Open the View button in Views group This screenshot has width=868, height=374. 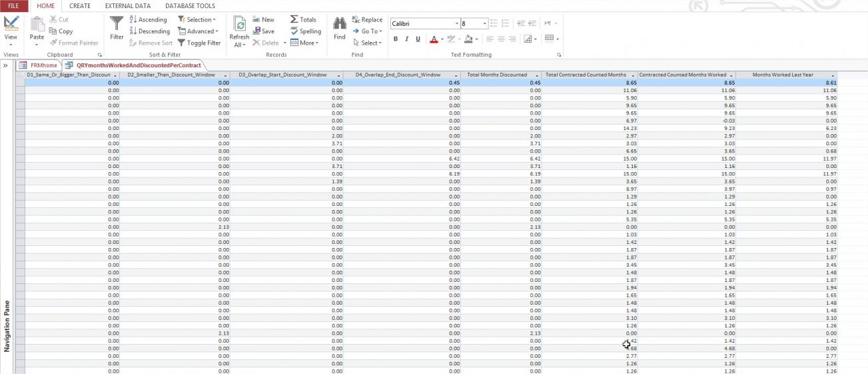pos(11,31)
